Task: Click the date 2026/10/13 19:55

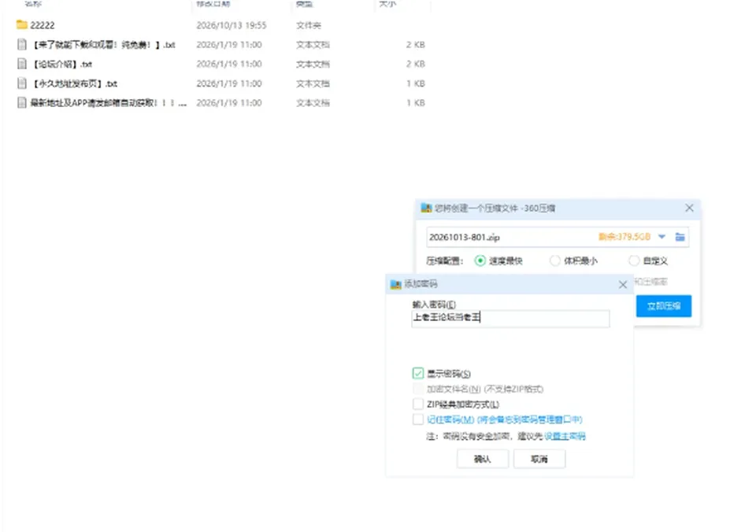Action: [x=232, y=25]
